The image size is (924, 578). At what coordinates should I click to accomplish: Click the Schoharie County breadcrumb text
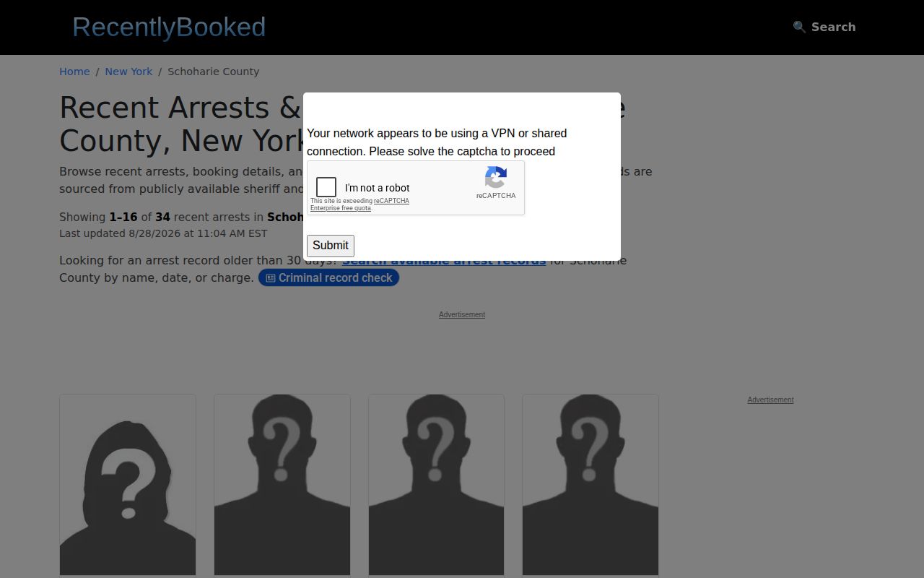(x=214, y=72)
